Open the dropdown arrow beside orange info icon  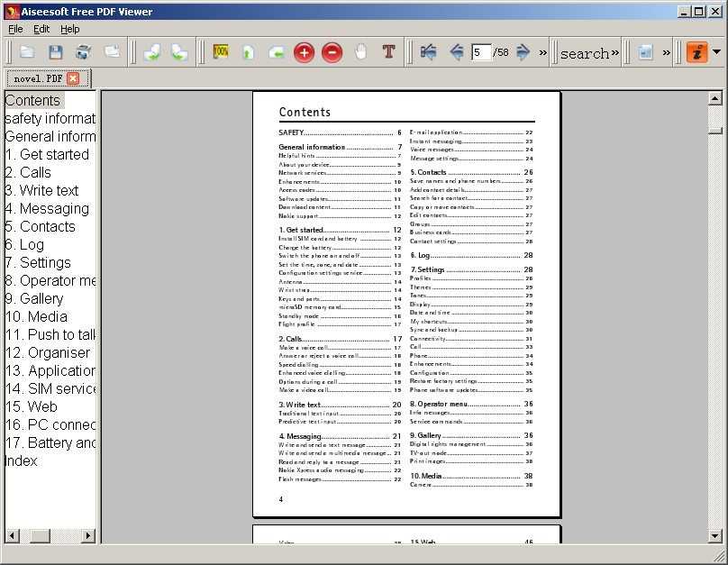click(716, 52)
